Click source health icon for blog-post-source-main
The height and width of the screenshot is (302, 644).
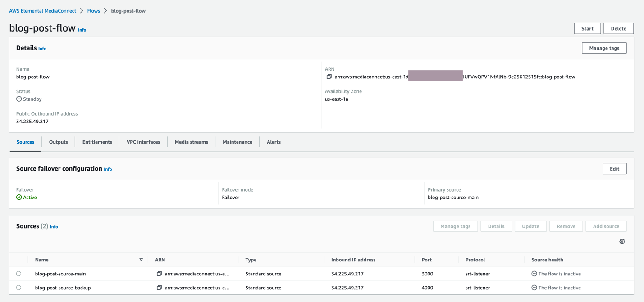[534, 274]
